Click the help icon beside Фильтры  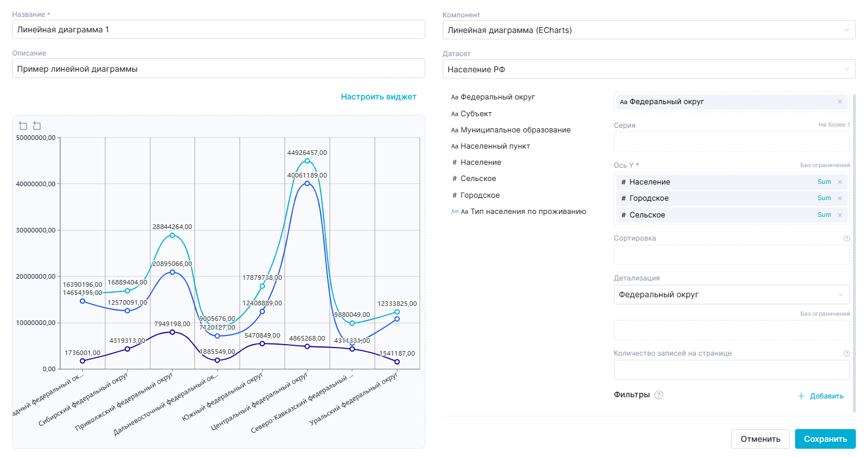(659, 395)
